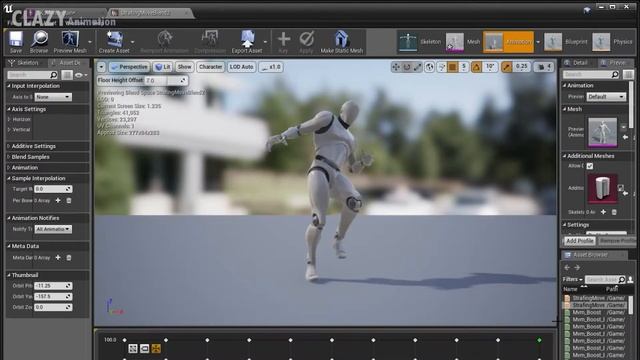
Task: Select the rotate gizmo icon in viewport
Action: 407,67
